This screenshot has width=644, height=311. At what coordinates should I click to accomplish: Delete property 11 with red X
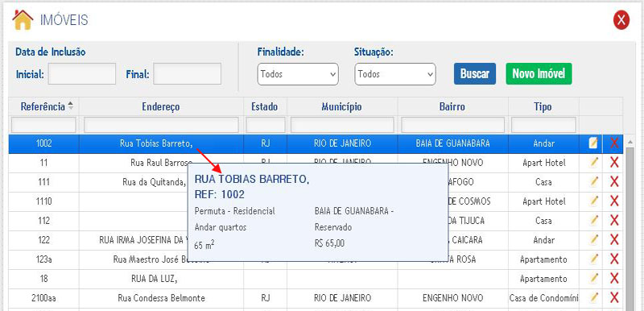(x=614, y=163)
